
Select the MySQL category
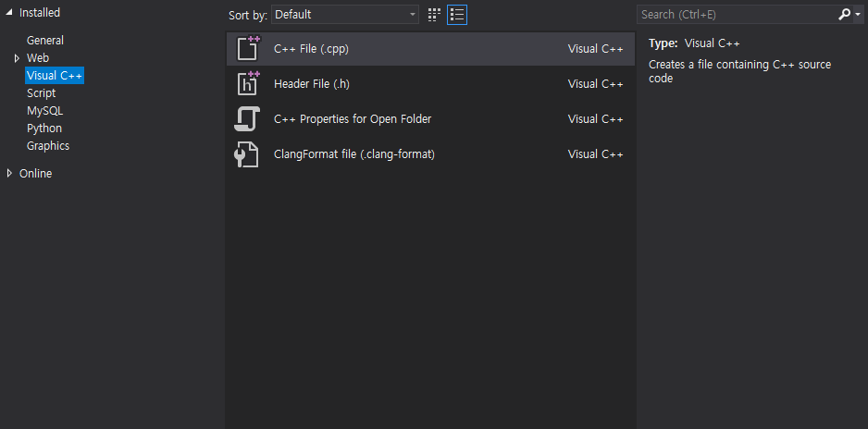point(44,111)
